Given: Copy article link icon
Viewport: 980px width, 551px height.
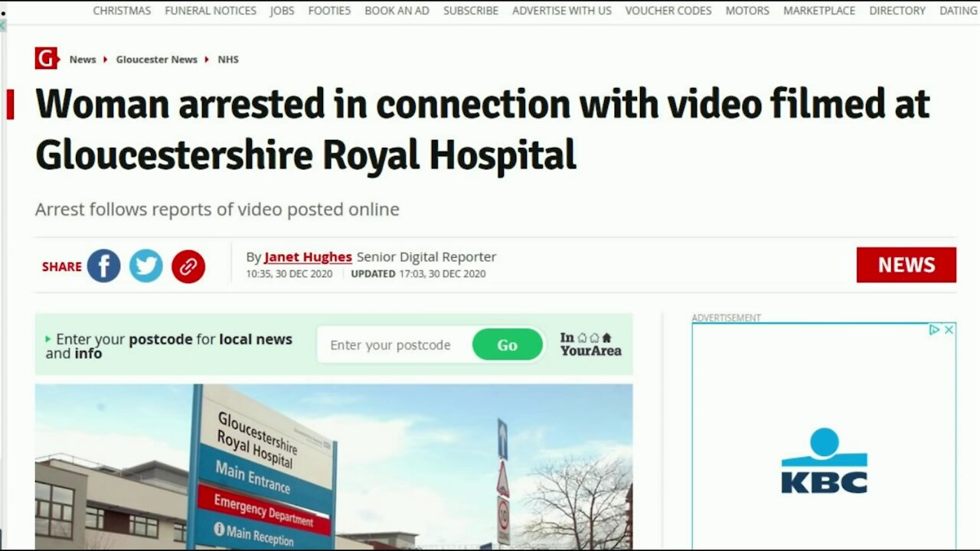Looking at the screenshot, I should (x=188, y=266).
